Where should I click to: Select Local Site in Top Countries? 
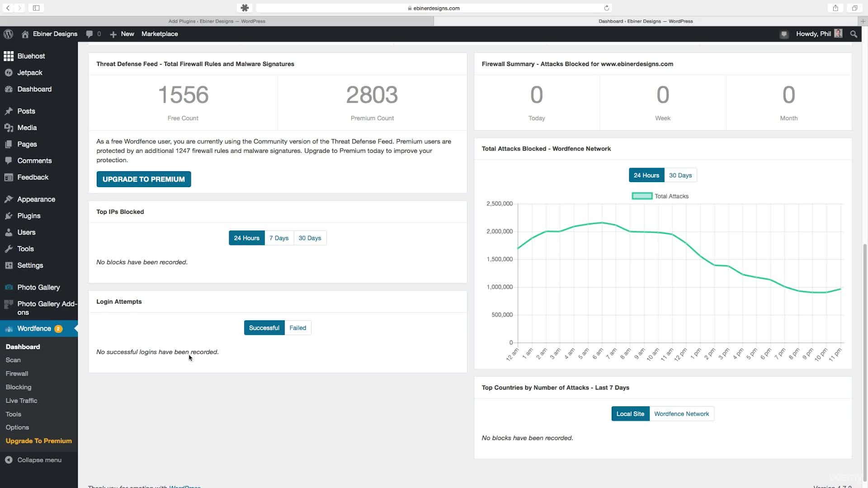(630, 414)
